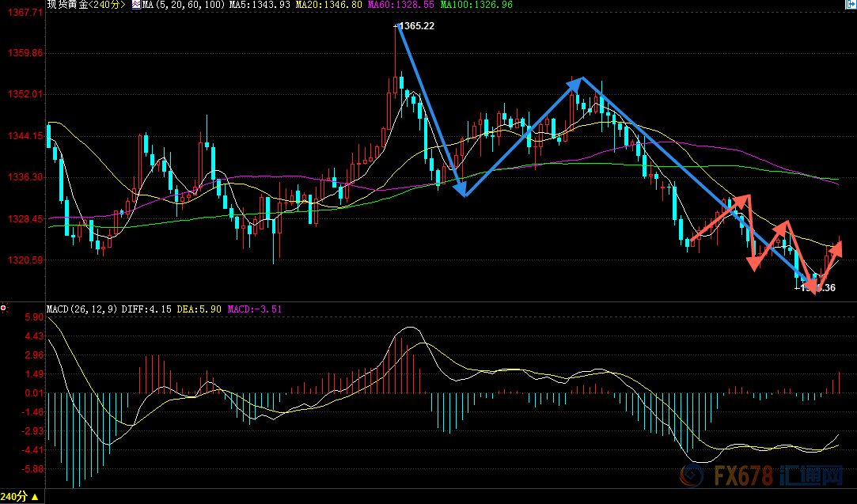Click the small box icon at top-right corner

click(x=849, y=5)
